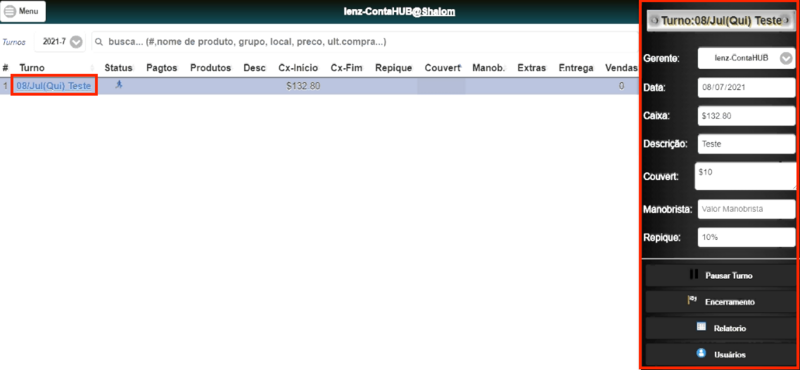Click the Vendas column header

tap(621, 68)
